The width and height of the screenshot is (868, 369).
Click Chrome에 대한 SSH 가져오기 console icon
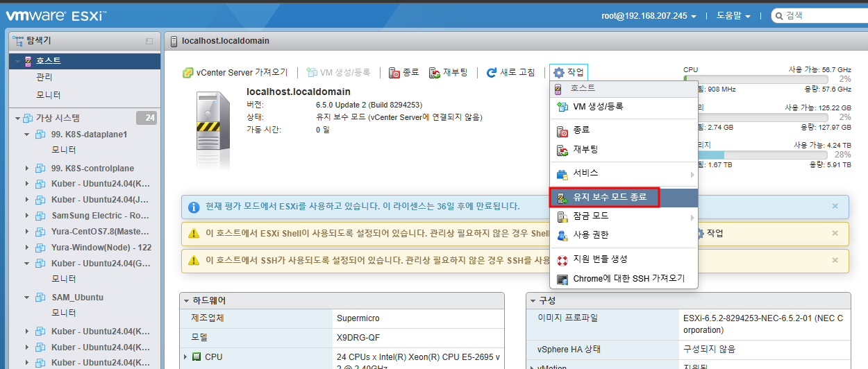pos(562,279)
